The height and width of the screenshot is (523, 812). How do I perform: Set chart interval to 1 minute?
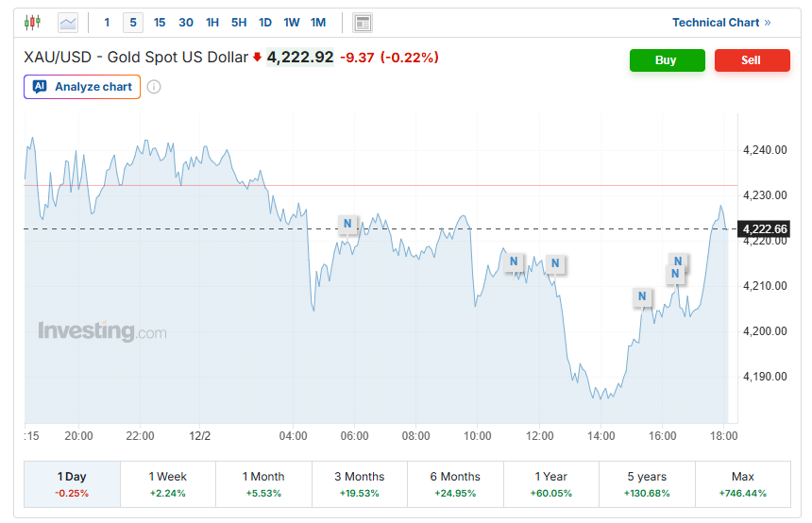pyautogui.click(x=107, y=23)
